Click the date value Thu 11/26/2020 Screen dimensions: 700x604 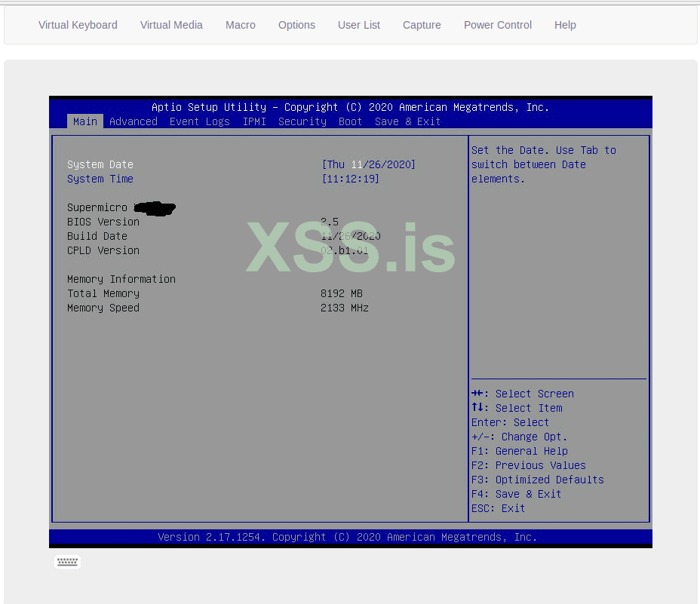click(x=368, y=164)
